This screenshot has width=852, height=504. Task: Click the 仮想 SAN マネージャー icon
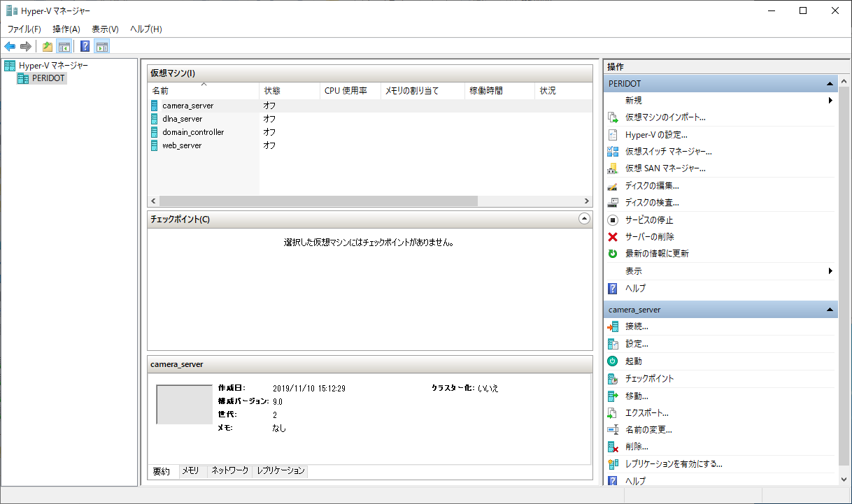tap(613, 168)
